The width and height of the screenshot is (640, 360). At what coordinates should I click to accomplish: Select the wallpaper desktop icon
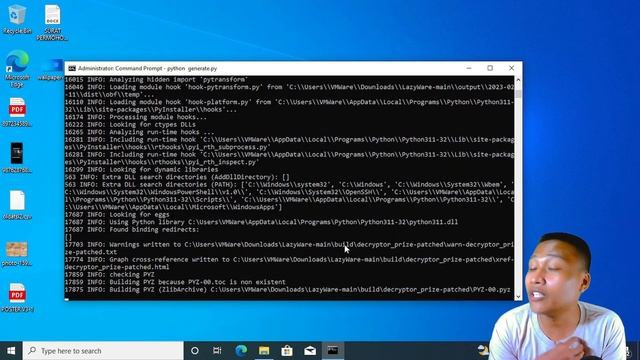pyautogui.click(x=51, y=69)
